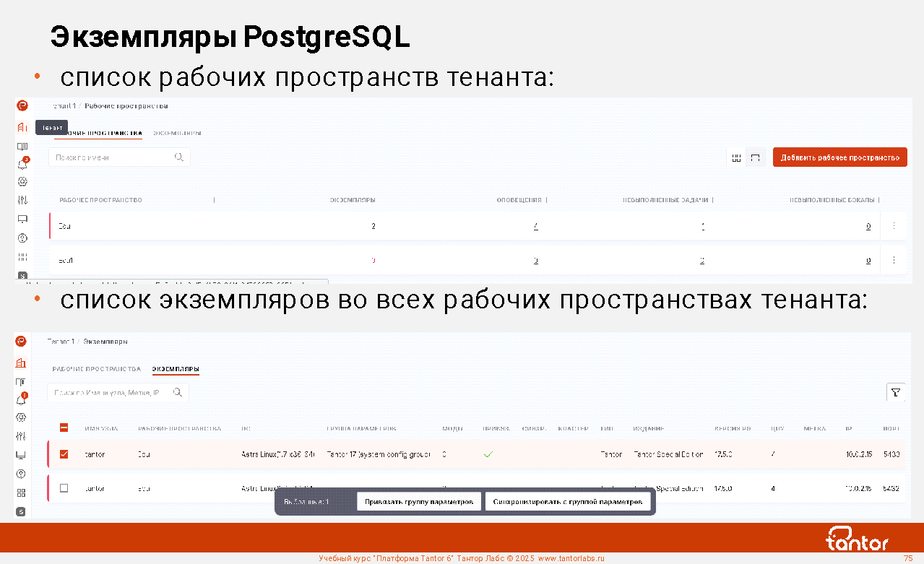The width and height of the screenshot is (924, 564).
Task: Switch to Рабочие пространства tab in instances view
Action: [96, 369]
